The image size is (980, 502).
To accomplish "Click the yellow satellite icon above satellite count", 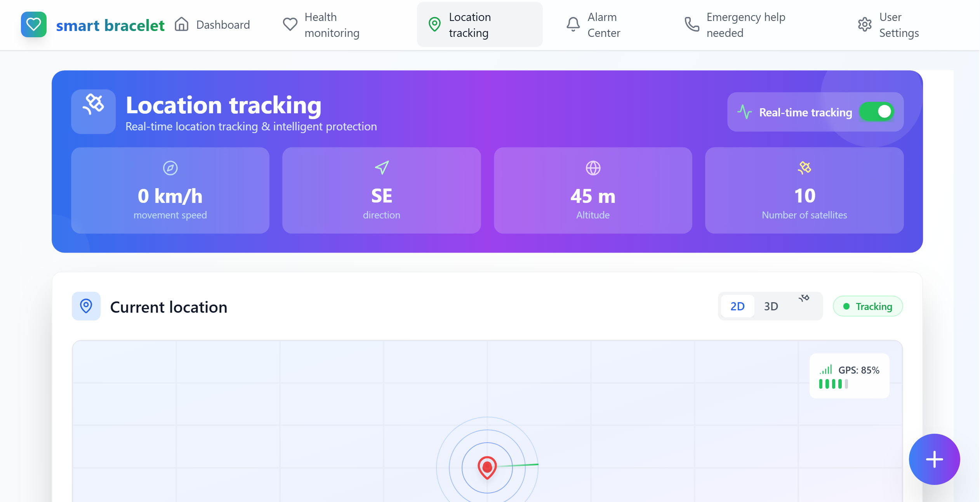I will (x=804, y=168).
